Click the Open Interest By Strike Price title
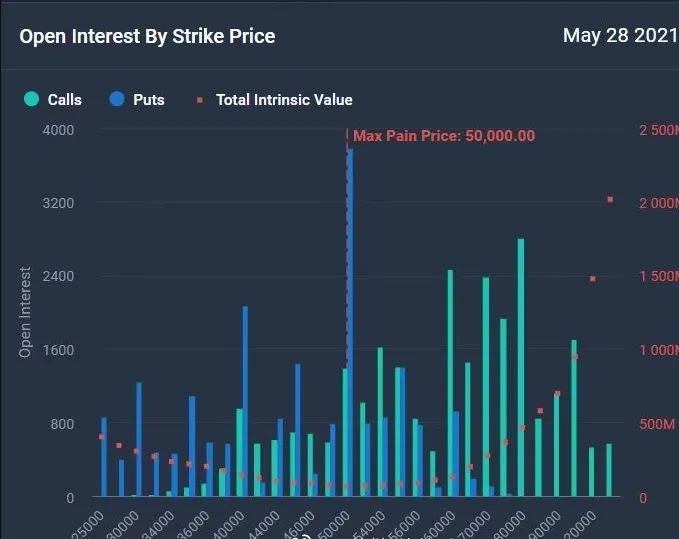 [x=147, y=36]
